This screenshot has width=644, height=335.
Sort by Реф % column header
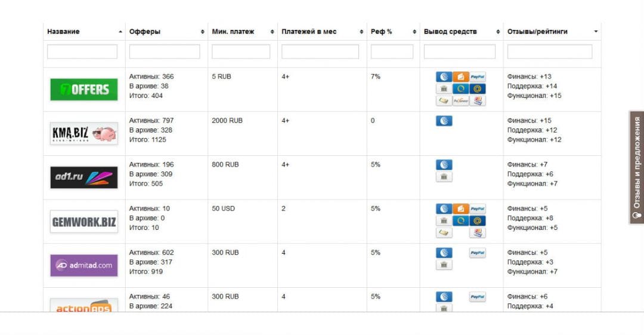click(x=381, y=32)
